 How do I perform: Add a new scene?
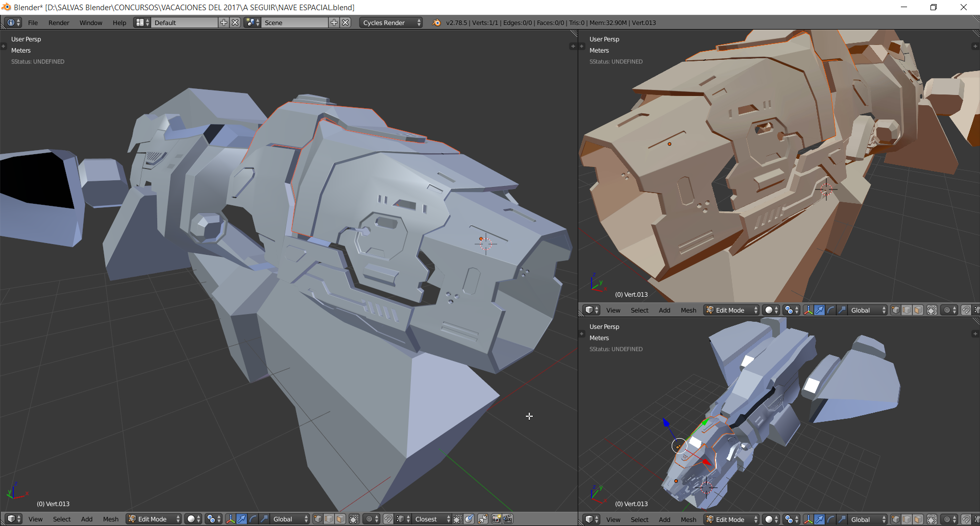334,22
